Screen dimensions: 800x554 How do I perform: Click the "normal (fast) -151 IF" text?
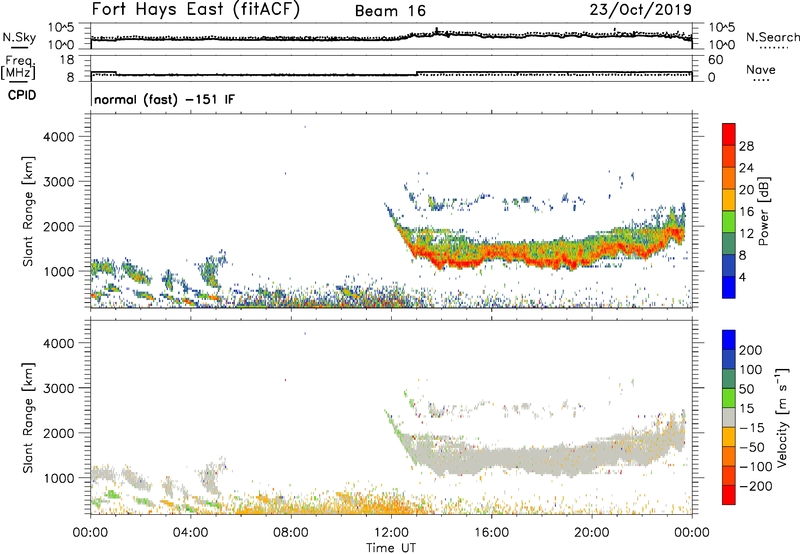164,99
